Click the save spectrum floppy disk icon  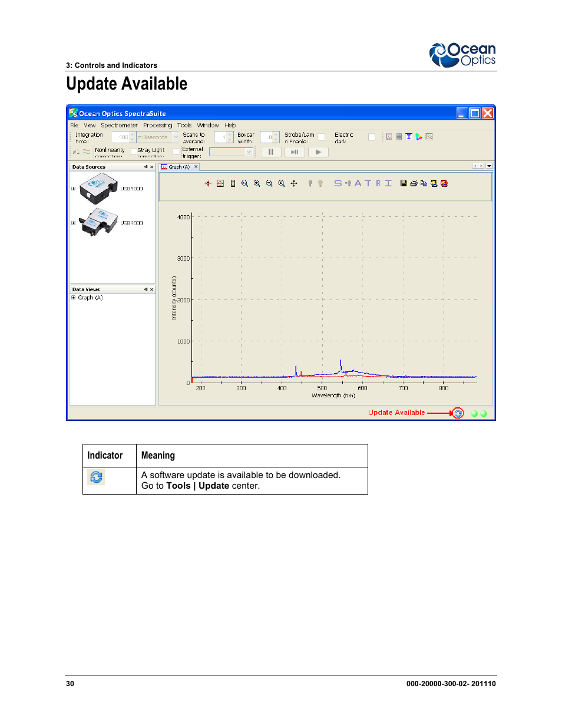404,183
